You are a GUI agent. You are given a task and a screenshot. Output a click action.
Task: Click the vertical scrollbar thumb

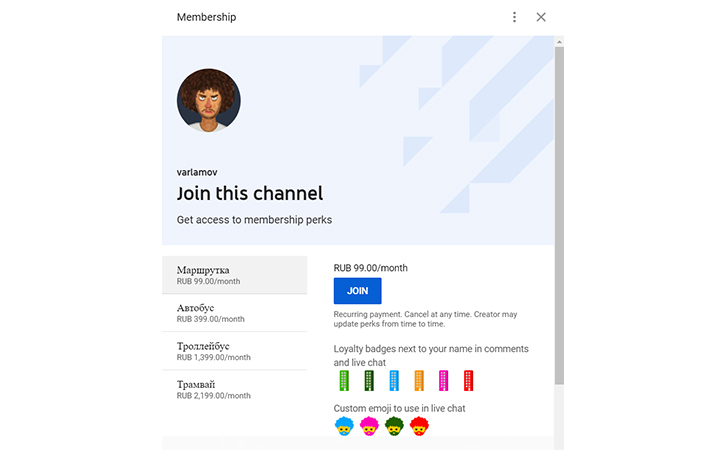tap(559, 215)
